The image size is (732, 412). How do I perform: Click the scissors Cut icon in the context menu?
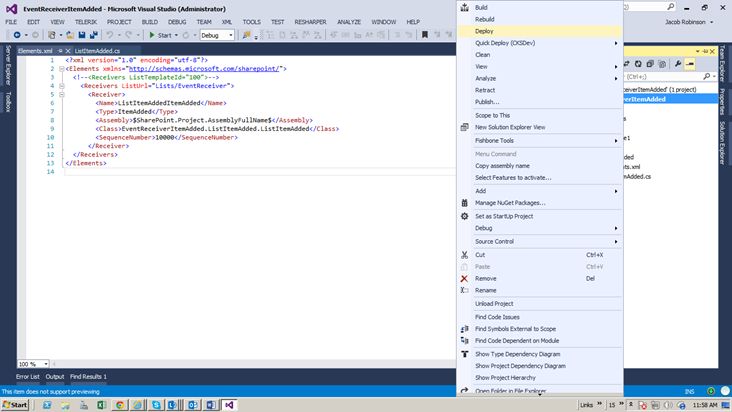pos(464,254)
